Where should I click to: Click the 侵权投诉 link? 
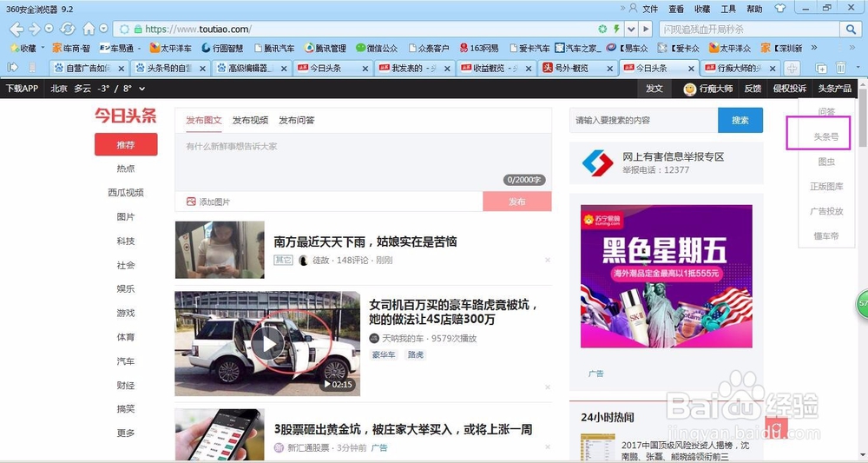[x=789, y=89]
